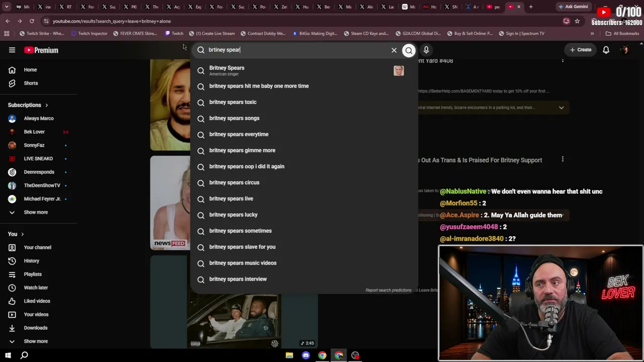Open Windows taskbar search

point(24,355)
